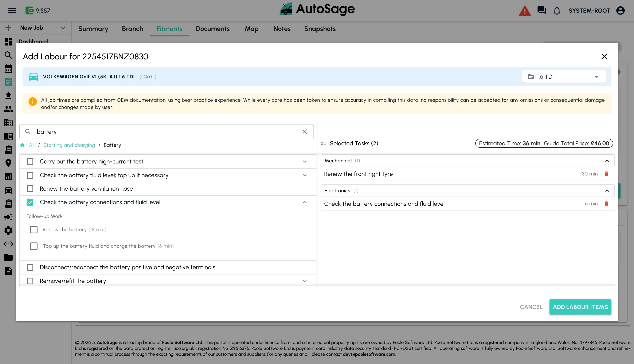This screenshot has height=364, width=634.
Task: Tick 'Top up the battery fluid and charge'
Action: (34, 246)
